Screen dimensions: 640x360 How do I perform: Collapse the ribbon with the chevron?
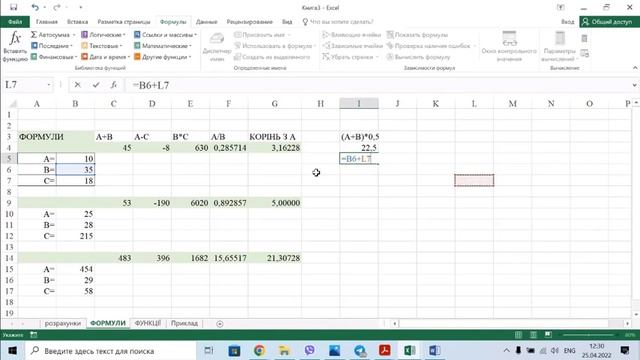(x=635, y=68)
